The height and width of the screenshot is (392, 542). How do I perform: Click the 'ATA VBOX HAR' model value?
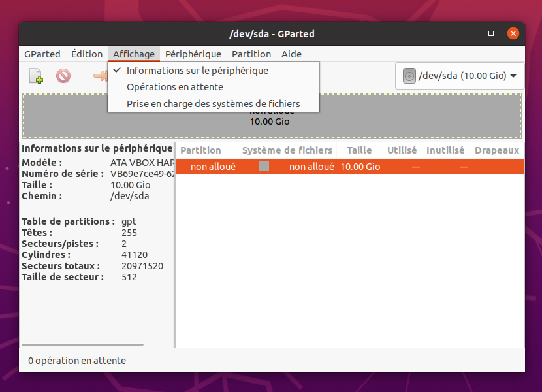click(142, 163)
